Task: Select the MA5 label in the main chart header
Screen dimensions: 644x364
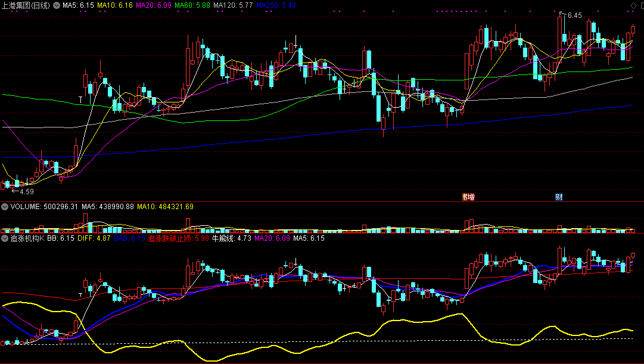Action: click(x=78, y=5)
